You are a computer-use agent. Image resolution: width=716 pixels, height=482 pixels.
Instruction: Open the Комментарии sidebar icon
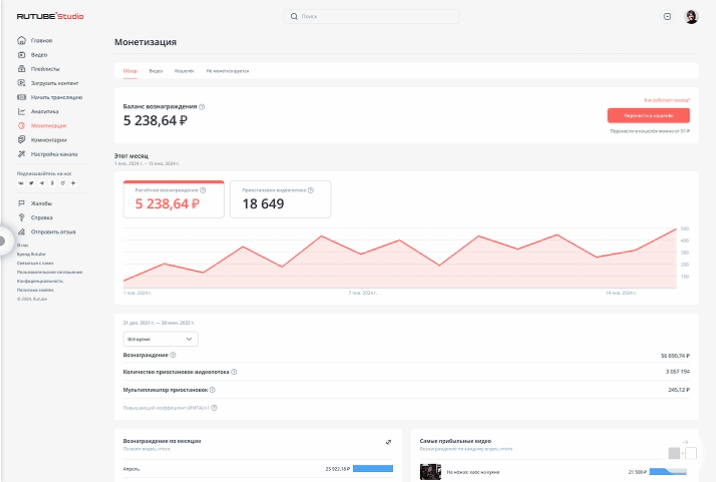pyautogui.click(x=21, y=140)
